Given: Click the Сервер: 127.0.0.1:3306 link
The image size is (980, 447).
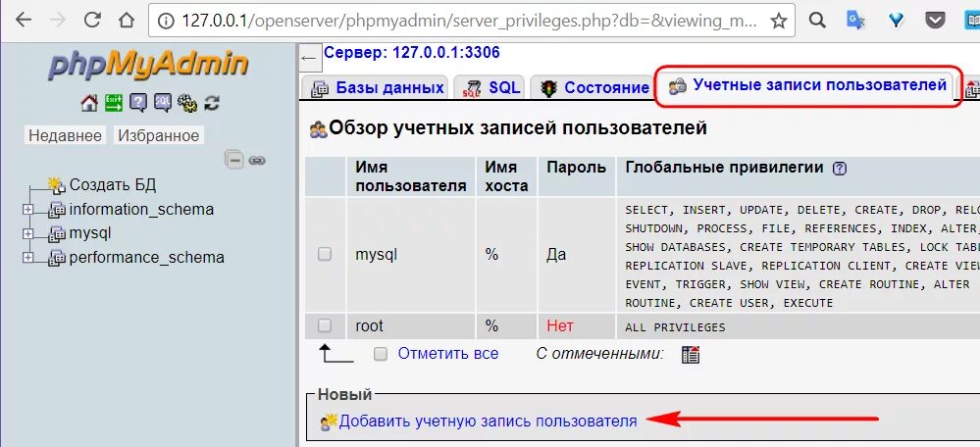Looking at the screenshot, I should [x=411, y=52].
